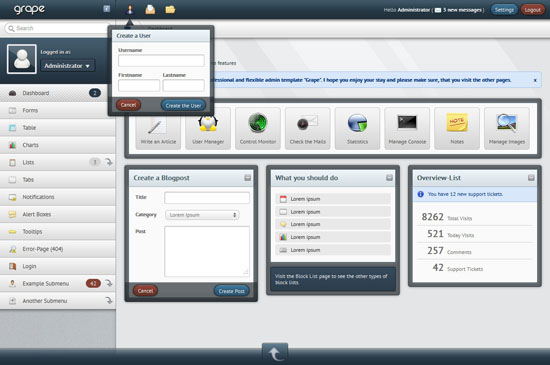This screenshot has width=550, height=365.
Task: Click the new messages envelope icon
Action: click(x=438, y=10)
